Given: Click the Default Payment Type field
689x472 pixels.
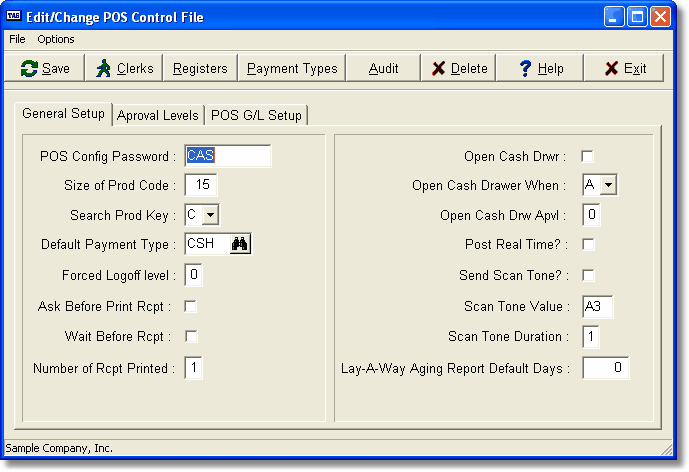Looking at the screenshot, I should [x=207, y=244].
